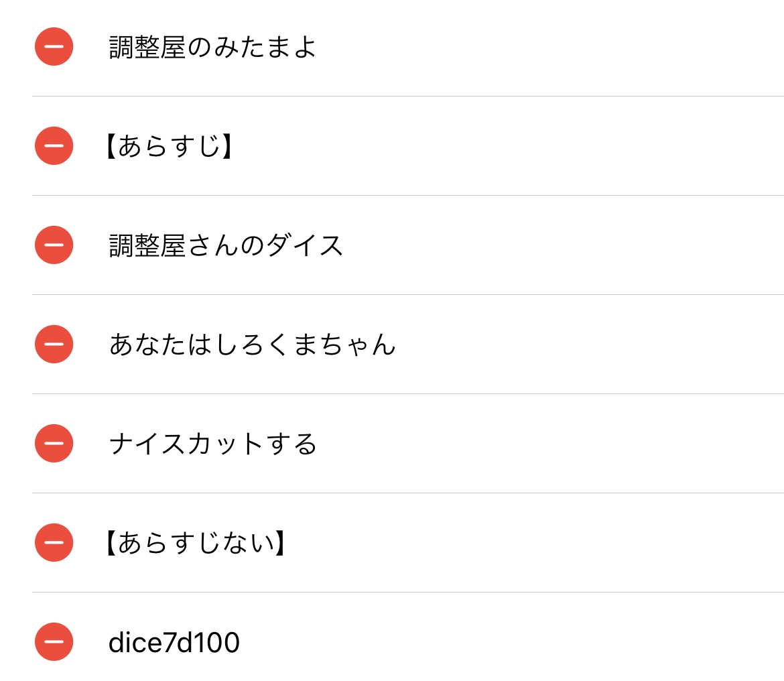Click empty space in the 【あらすじ】 row
Viewport: 784px width, 681px height.
[500, 146]
